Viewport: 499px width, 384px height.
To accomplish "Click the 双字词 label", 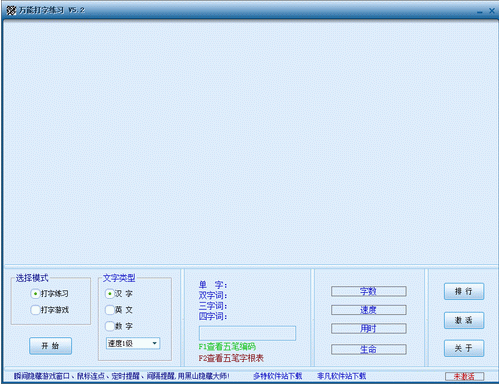I will (x=213, y=295).
